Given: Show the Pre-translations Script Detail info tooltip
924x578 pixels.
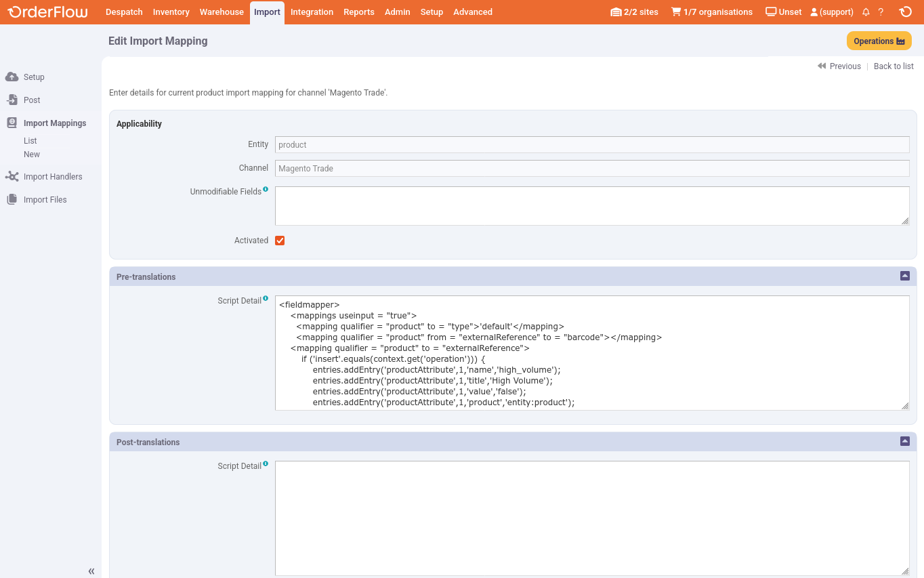Looking at the screenshot, I should coord(265,297).
